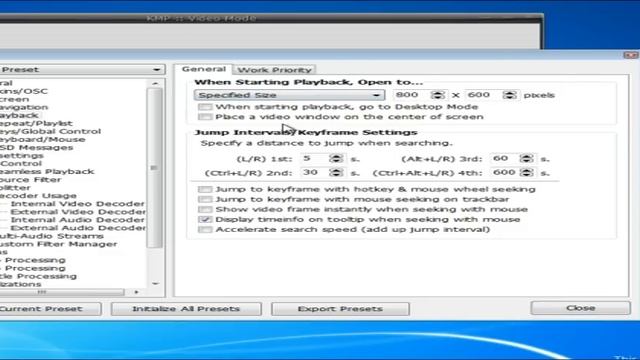Click the width field showing 800
Image resolution: width=640 pixels, height=360 pixels.
point(411,95)
